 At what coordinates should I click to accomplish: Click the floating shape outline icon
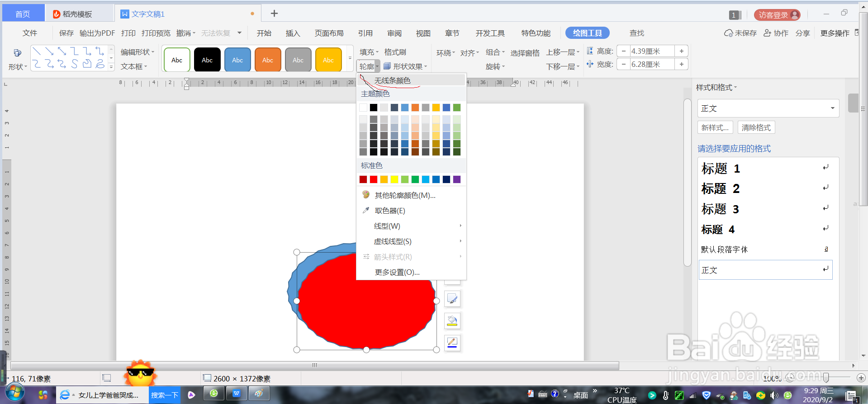coord(452,343)
